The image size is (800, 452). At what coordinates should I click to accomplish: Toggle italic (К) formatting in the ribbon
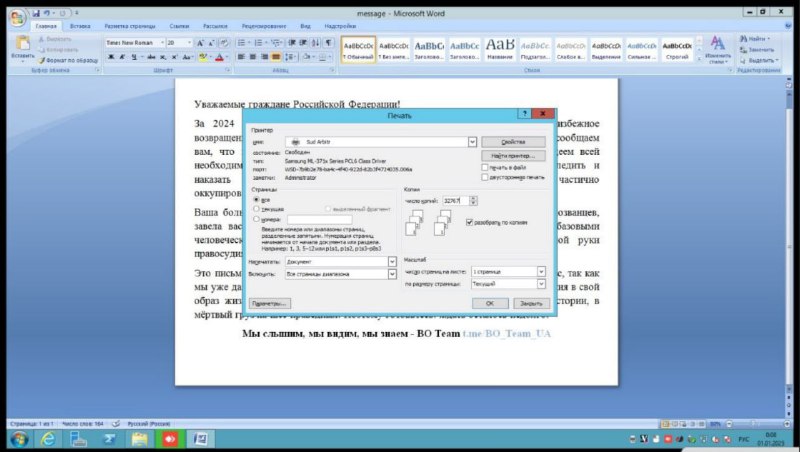point(122,57)
